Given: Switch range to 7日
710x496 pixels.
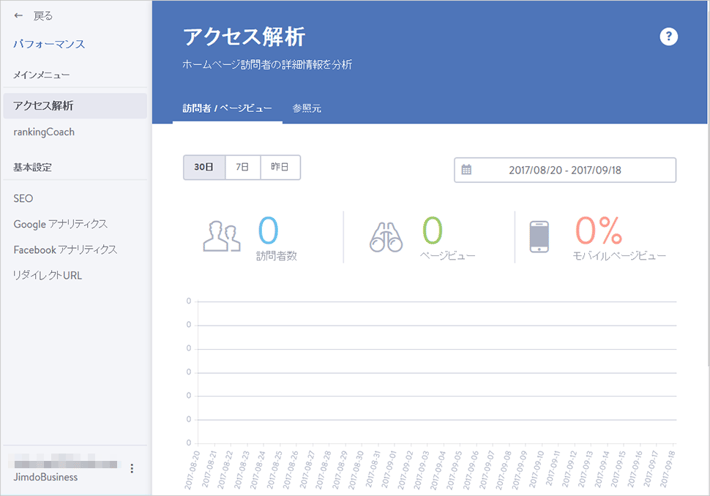Looking at the screenshot, I should click(242, 168).
